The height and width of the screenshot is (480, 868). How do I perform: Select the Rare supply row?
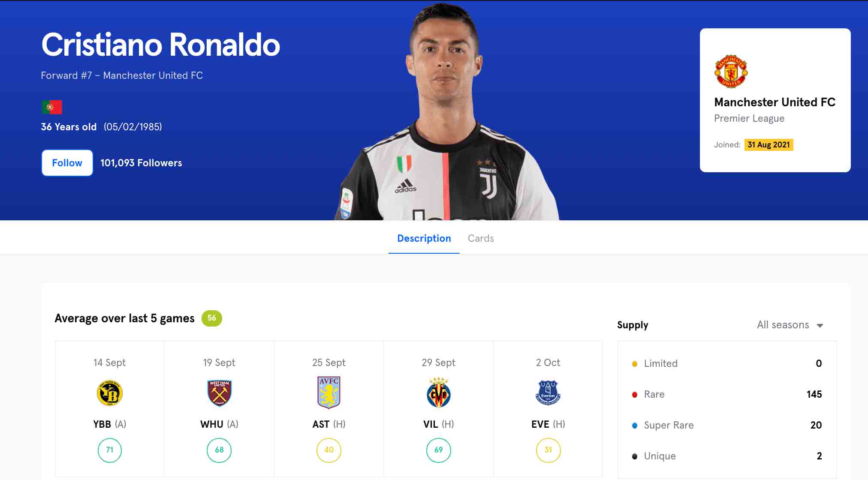(727, 394)
